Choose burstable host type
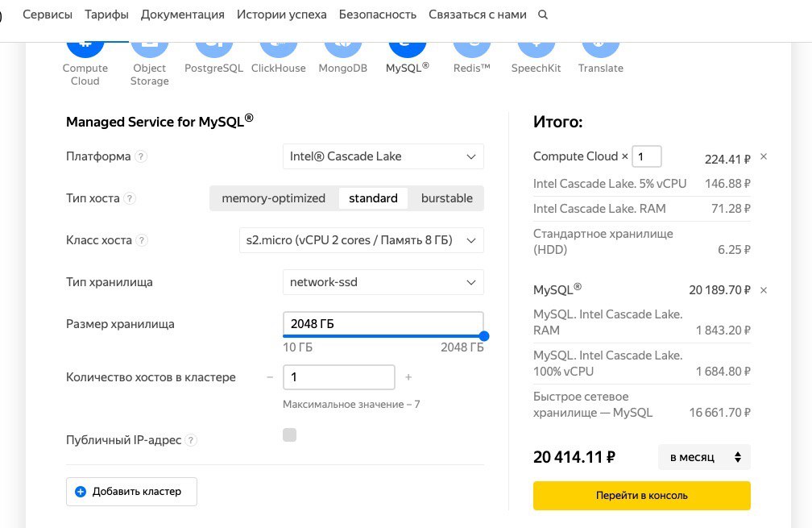Viewport: 812px width, 528px height. click(447, 198)
